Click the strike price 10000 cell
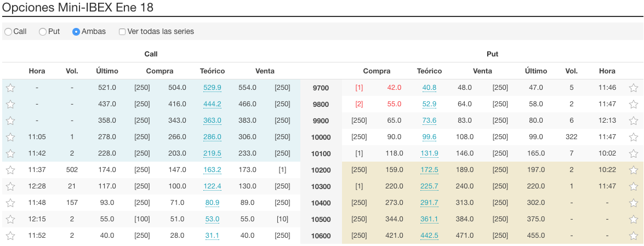The image size is (644, 246). coord(321,137)
